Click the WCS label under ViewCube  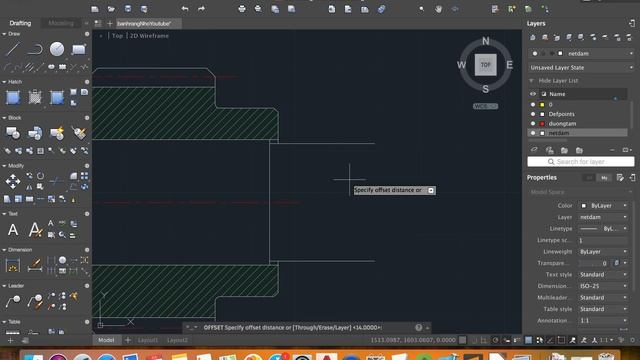[485, 106]
